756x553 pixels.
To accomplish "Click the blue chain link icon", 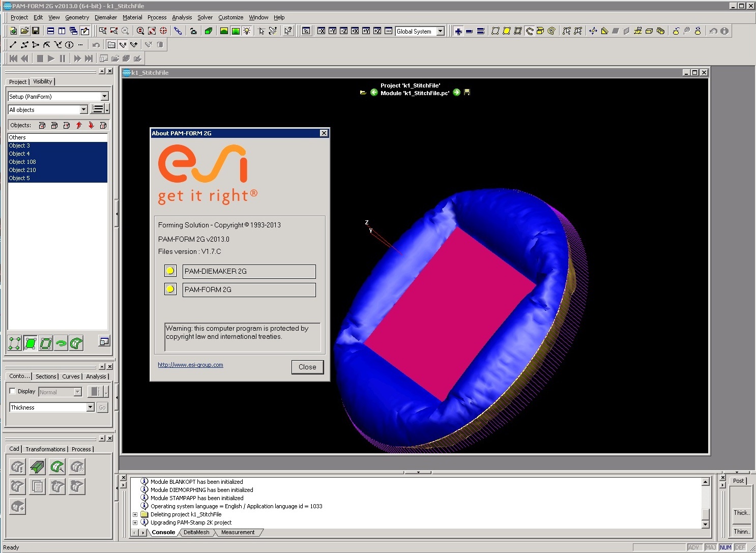I will coord(178,31).
